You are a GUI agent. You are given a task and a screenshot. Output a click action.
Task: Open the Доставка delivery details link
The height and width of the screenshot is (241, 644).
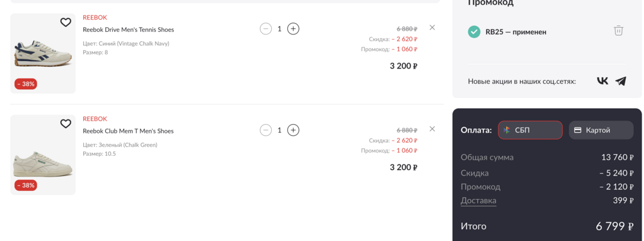(x=478, y=201)
